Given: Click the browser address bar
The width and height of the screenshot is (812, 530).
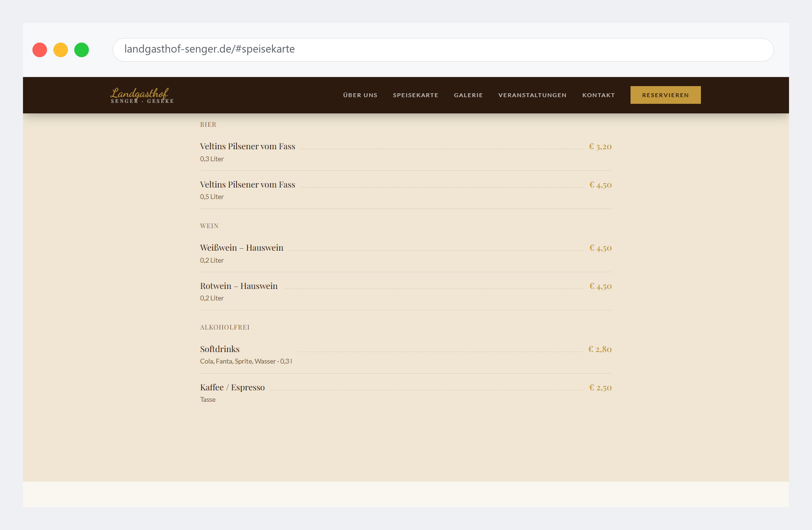Looking at the screenshot, I should (443, 50).
